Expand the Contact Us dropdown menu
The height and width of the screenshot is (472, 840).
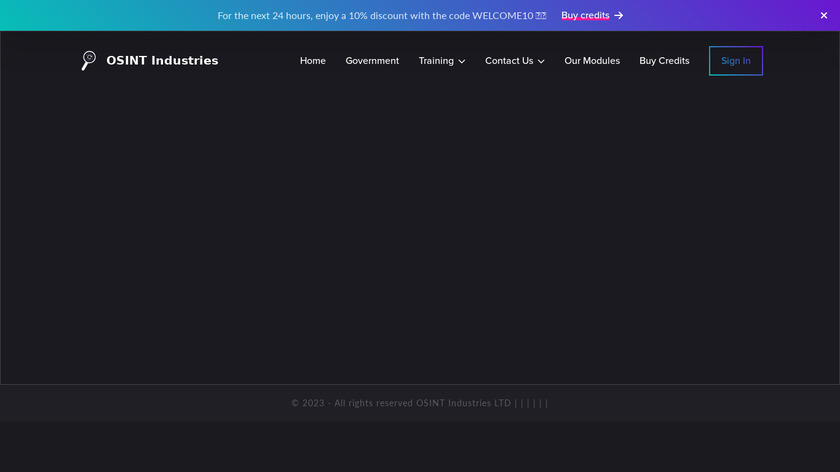tap(514, 61)
